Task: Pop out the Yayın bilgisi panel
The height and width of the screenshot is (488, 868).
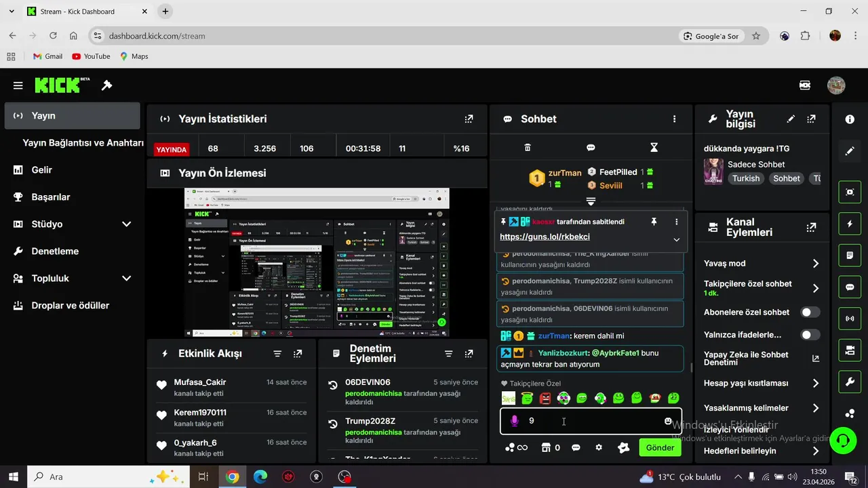Action: tap(811, 119)
